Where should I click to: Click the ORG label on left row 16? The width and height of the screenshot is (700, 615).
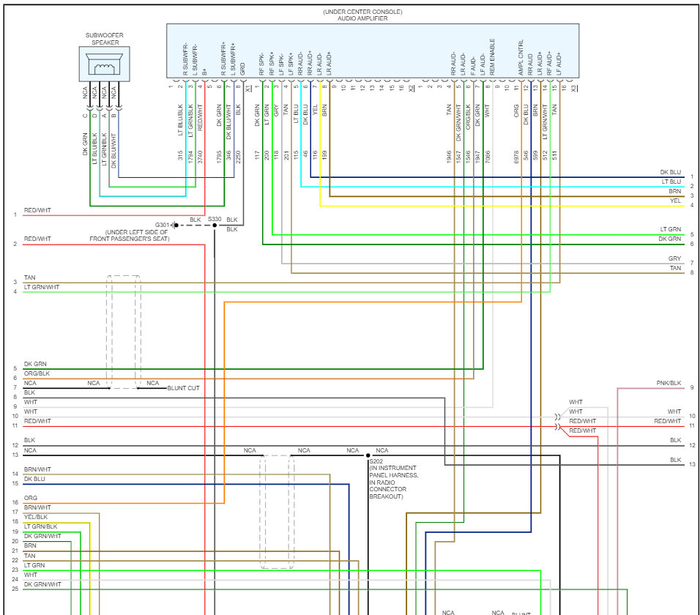pos(31,498)
